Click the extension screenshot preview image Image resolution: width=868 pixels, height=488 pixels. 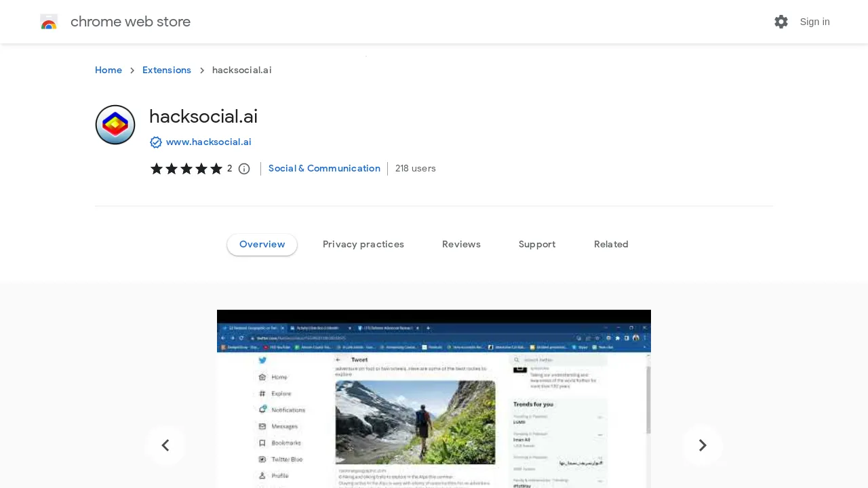434,399
